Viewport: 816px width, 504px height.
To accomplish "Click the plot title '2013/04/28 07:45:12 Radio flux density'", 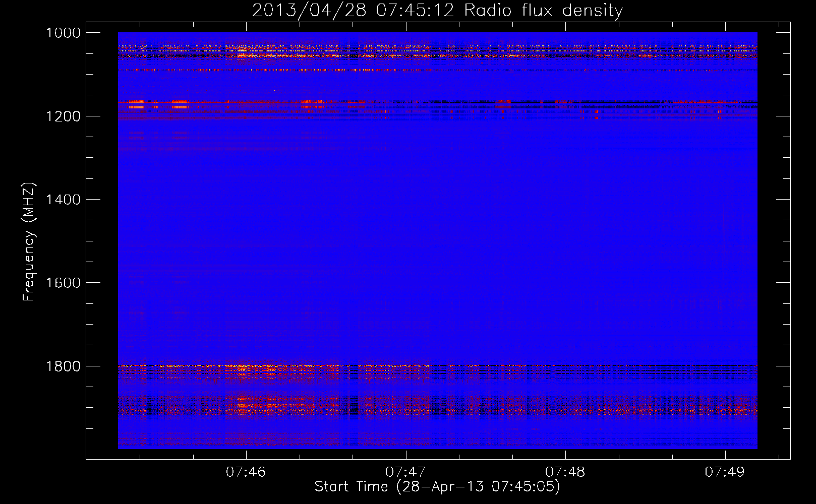I will click(x=438, y=10).
